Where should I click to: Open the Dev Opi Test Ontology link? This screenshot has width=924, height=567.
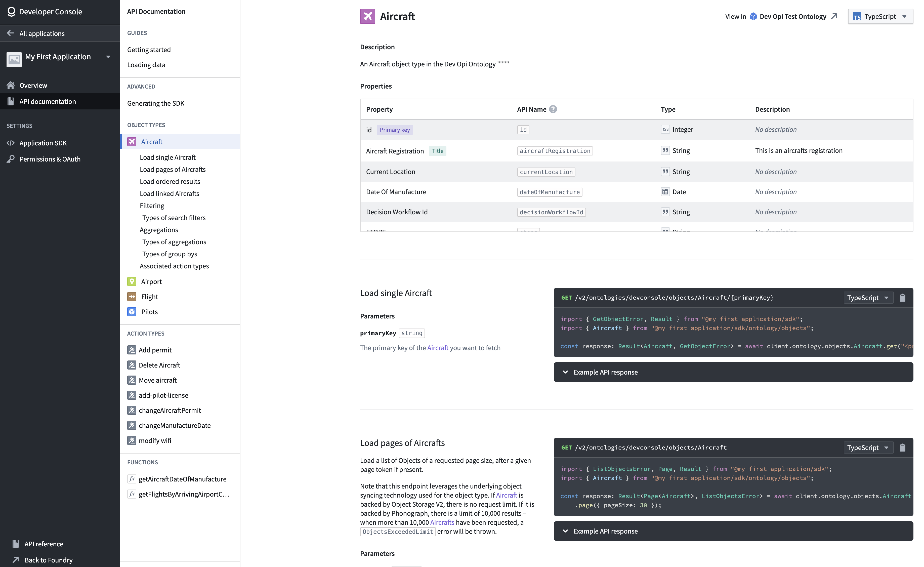(x=792, y=16)
